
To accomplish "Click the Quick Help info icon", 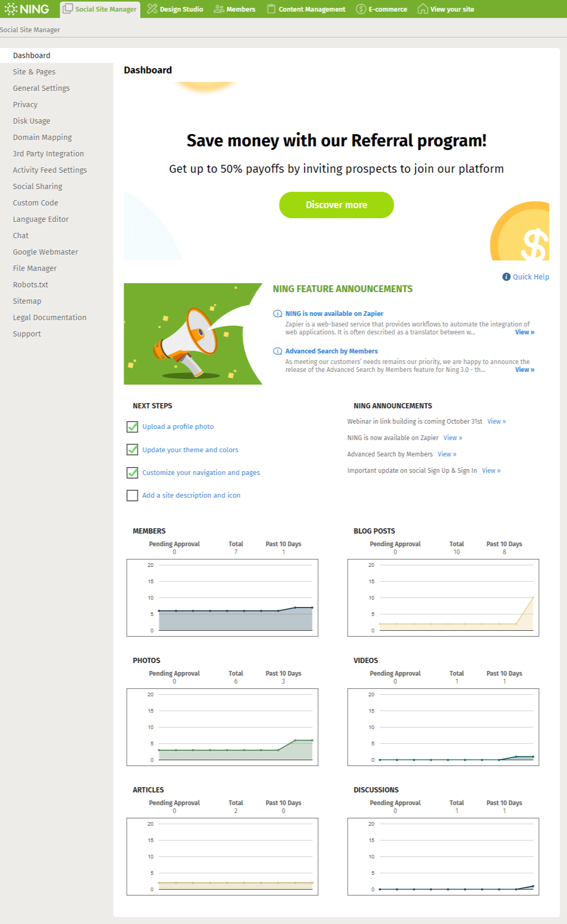I will coord(506,277).
